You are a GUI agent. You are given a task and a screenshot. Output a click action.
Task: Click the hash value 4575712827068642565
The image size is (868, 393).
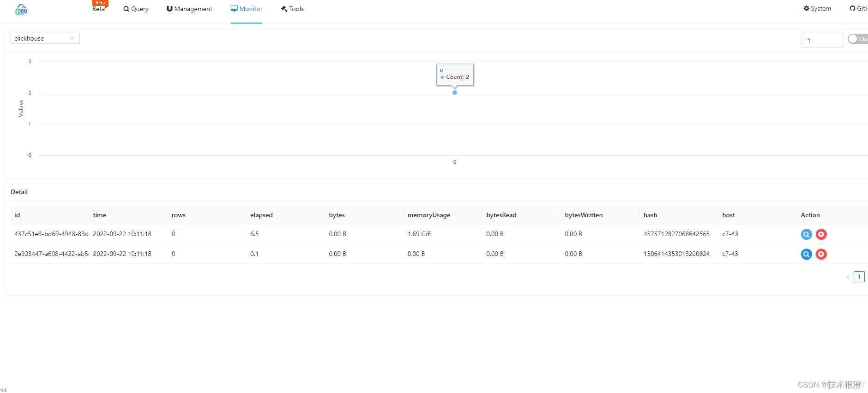point(676,234)
